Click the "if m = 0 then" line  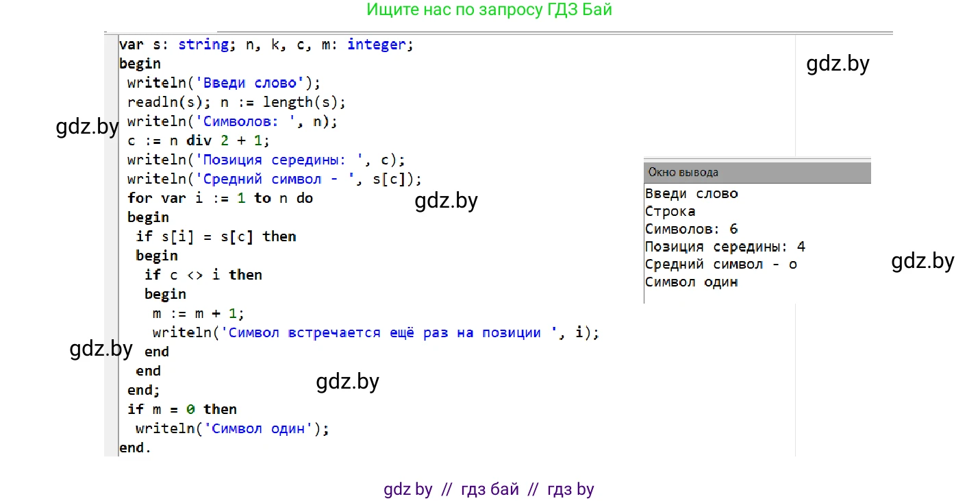click(x=181, y=409)
